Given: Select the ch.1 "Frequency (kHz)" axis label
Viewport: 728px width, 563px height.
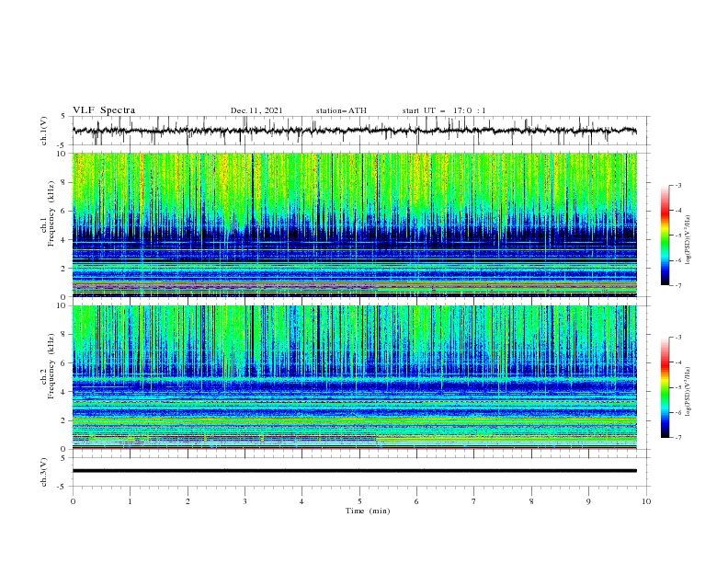Looking at the screenshot, I should point(51,213).
